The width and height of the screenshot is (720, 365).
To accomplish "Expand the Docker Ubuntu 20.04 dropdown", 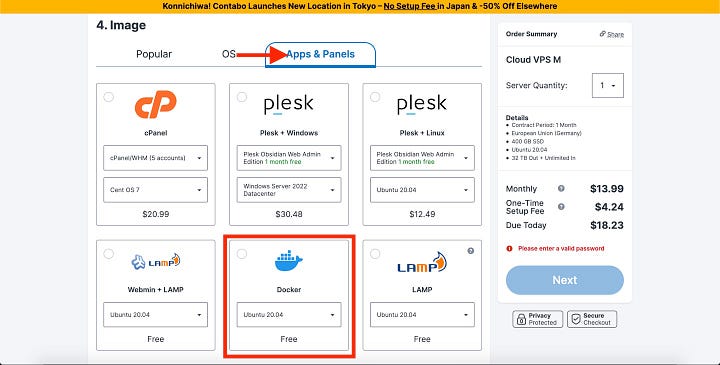I will click(289, 314).
